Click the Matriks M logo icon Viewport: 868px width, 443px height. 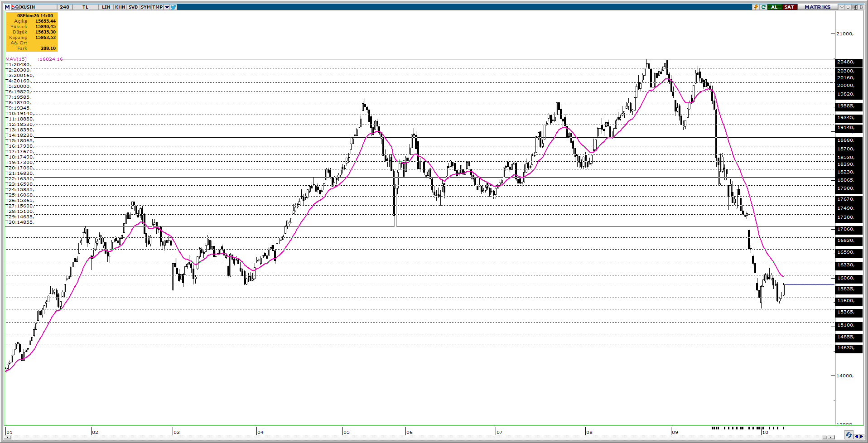click(7, 7)
